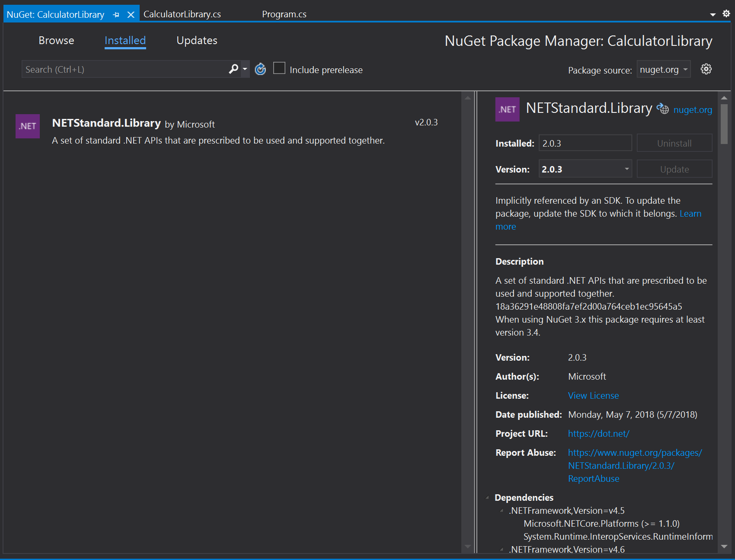Click the package list scroll up arrow
735x560 pixels.
pos(468,98)
